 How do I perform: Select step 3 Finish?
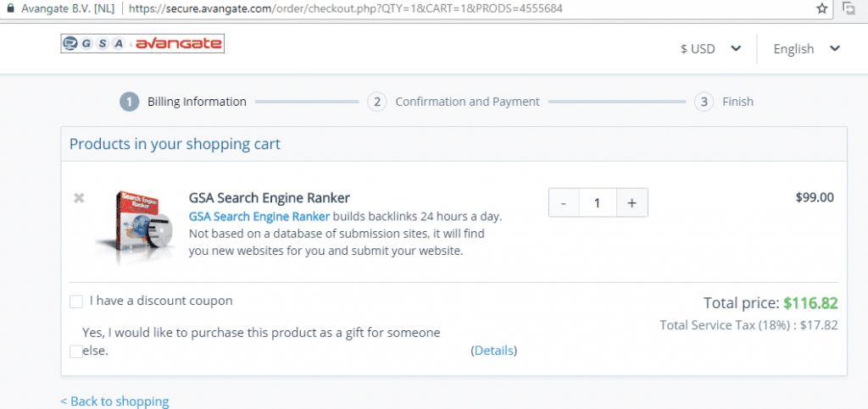pos(724,102)
